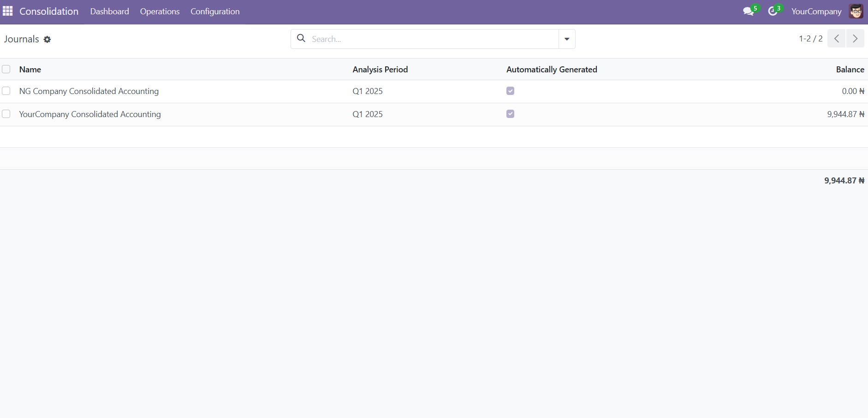This screenshot has width=868, height=418.
Task: Toggle Automatically Generated for NG Company
Action: tap(510, 91)
